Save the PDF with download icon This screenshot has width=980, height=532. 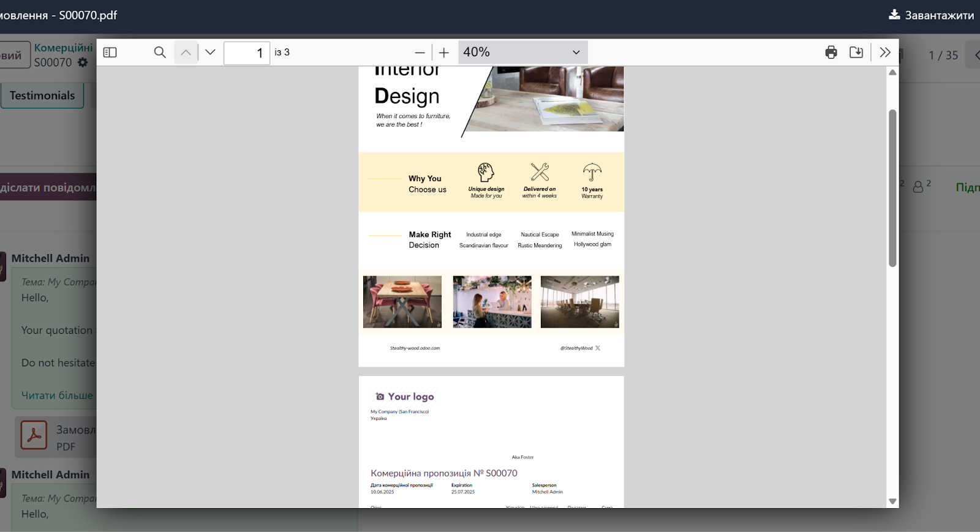(856, 53)
